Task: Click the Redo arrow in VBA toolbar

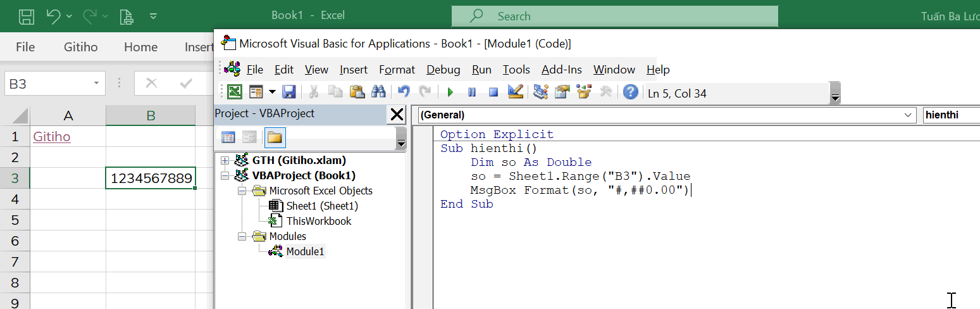Action: pyautogui.click(x=425, y=92)
